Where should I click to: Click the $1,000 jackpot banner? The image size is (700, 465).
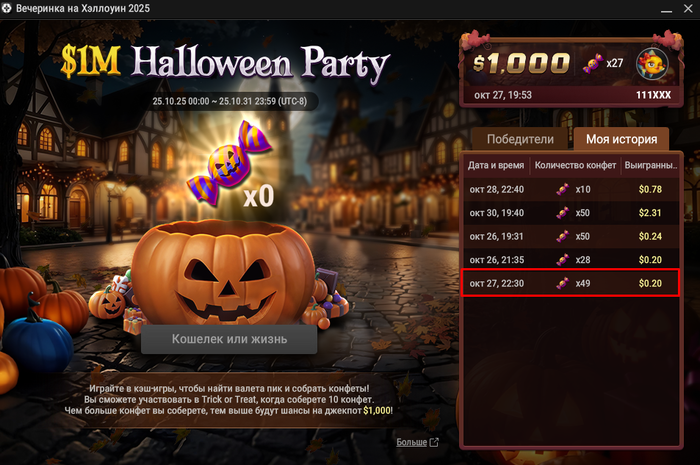point(571,71)
